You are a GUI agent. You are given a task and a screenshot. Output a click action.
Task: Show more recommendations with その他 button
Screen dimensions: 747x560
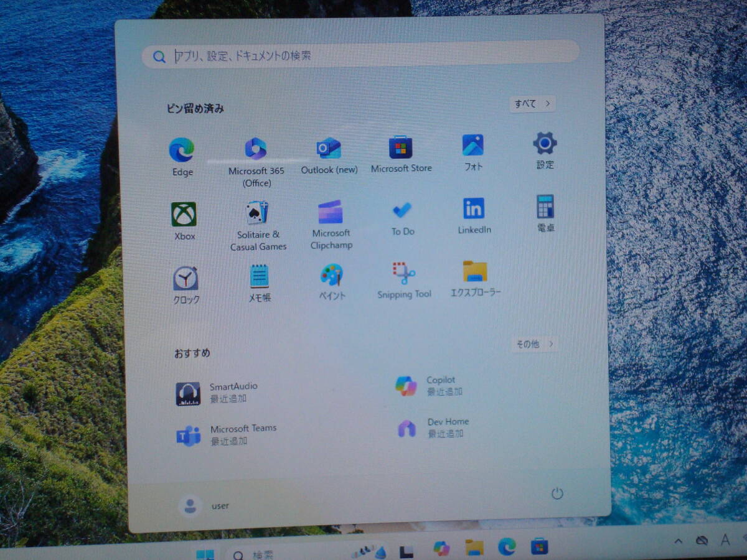(x=535, y=343)
